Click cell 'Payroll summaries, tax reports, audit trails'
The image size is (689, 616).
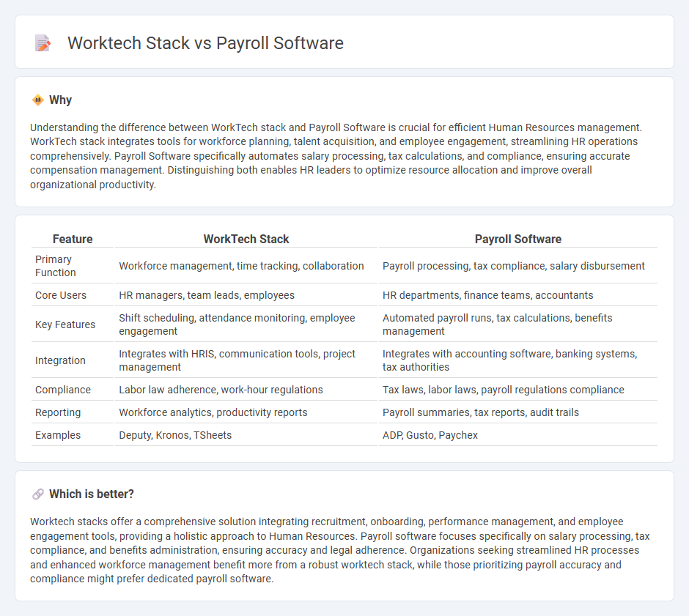pyautogui.click(x=518, y=412)
